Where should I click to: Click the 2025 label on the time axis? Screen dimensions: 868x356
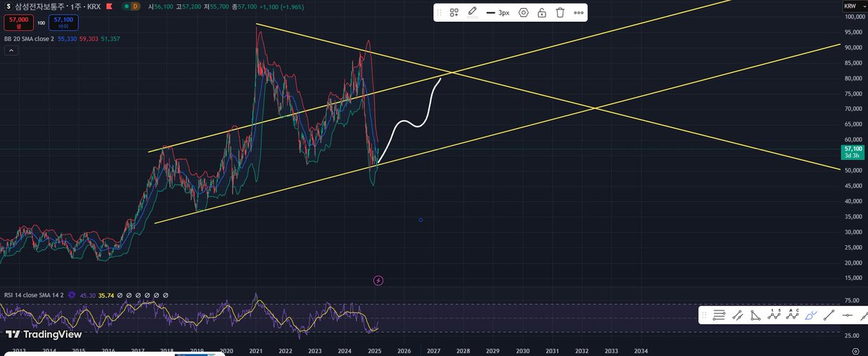point(374,350)
